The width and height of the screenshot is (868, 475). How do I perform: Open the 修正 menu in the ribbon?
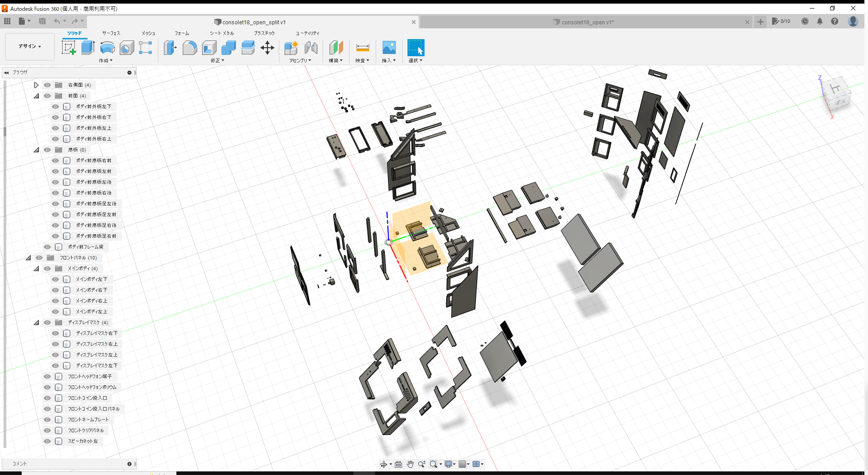tap(217, 60)
